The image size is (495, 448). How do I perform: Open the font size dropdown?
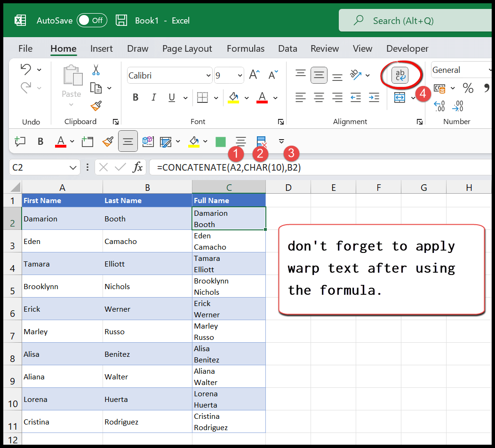[x=240, y=75]
